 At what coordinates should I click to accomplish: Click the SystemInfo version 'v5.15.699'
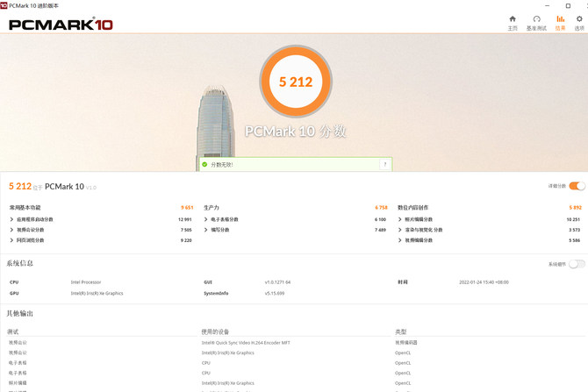275,294
